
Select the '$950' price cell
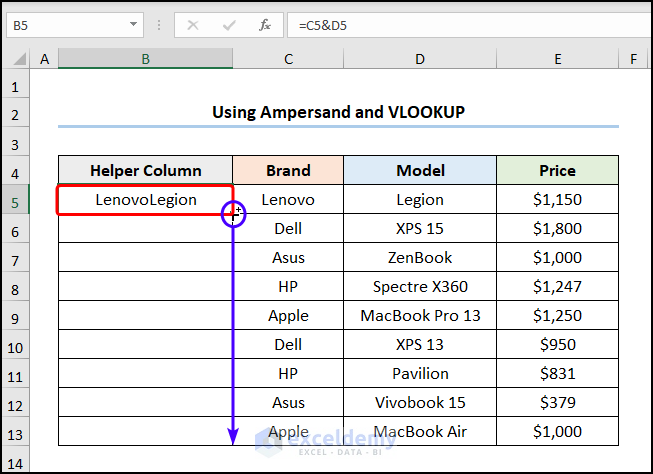[x=558, y=344]
